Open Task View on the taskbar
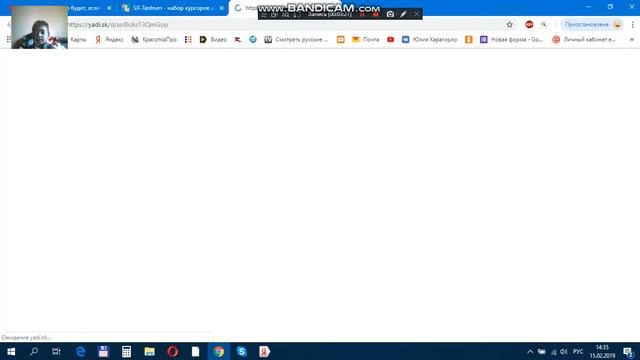 (56, 351)
